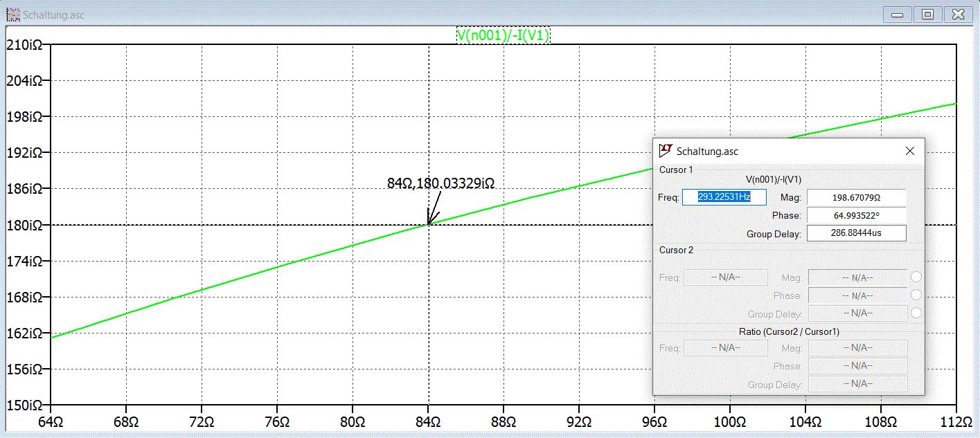Image resolution: width=980 pixels, height=438 pixels.
Task: Click the Cursor 1 section label
Action: [676, 170]
